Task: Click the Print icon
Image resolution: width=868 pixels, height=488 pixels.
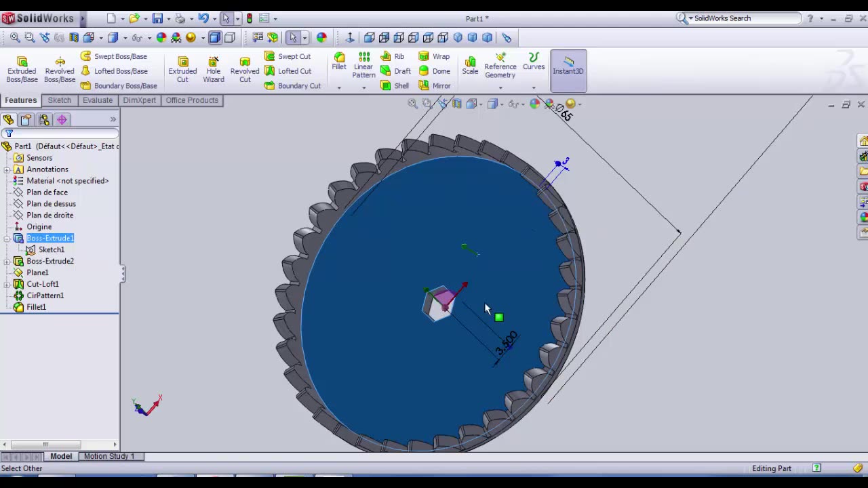Action: [x=180, y=18]
